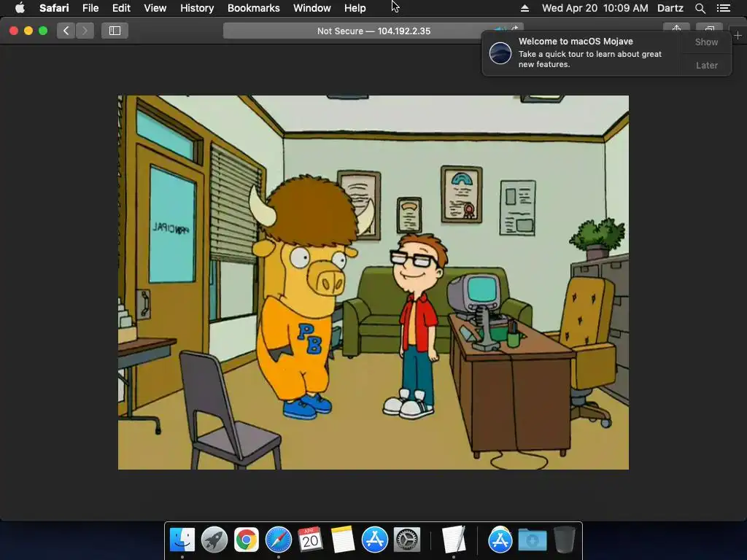Click the address bar showing 104.192.2.35
Image resolution: width=747 pixels, height=560 pixels.
pyautogui.click(x=373, y=31)
